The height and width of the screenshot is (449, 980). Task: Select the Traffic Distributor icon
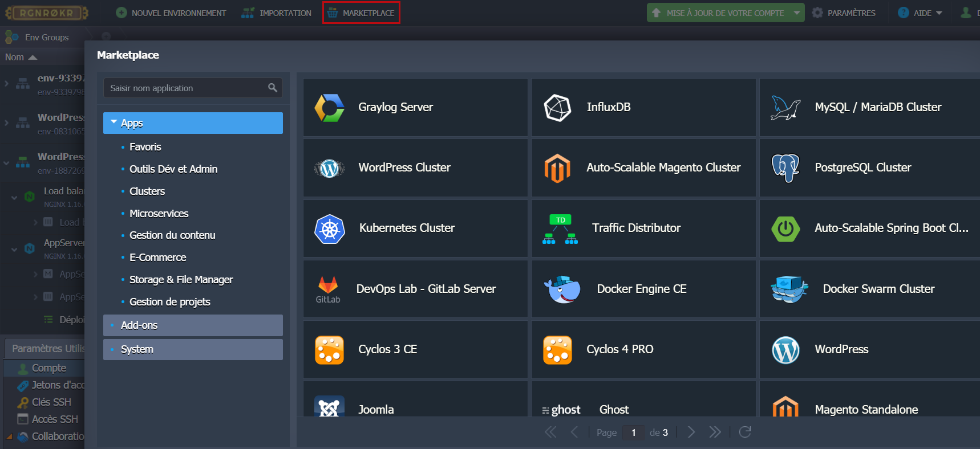[x=560, y=229]
